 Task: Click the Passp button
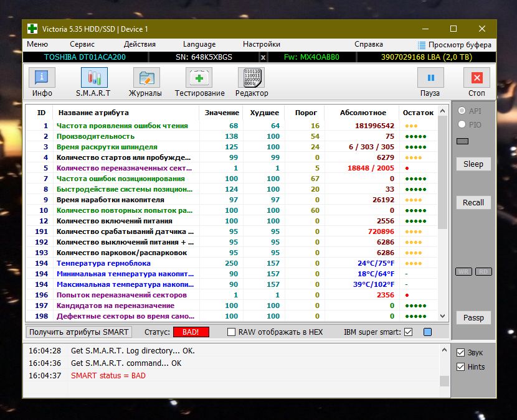[x=473, y=317]
